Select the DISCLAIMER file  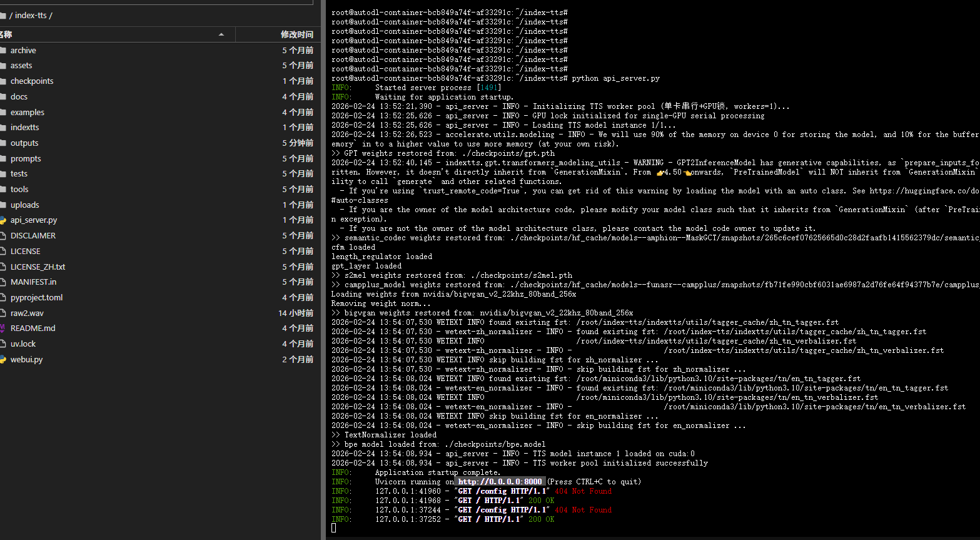coord(33,236)
